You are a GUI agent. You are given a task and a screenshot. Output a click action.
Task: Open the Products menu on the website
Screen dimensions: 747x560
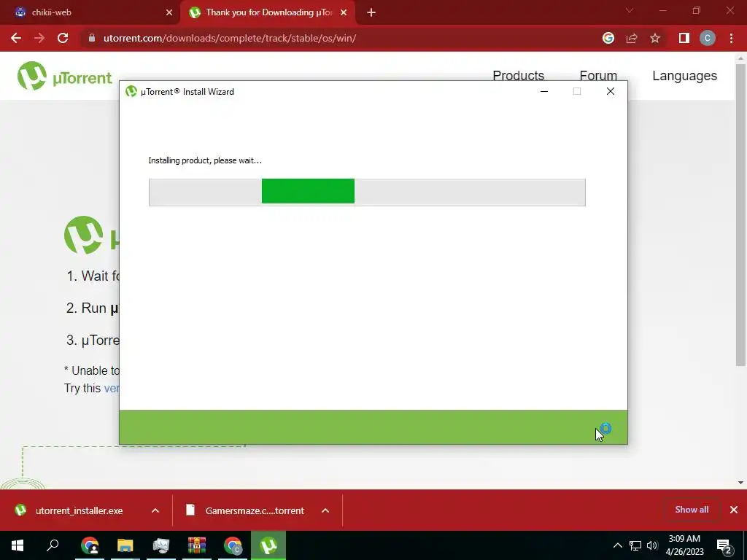click(519, 76)
